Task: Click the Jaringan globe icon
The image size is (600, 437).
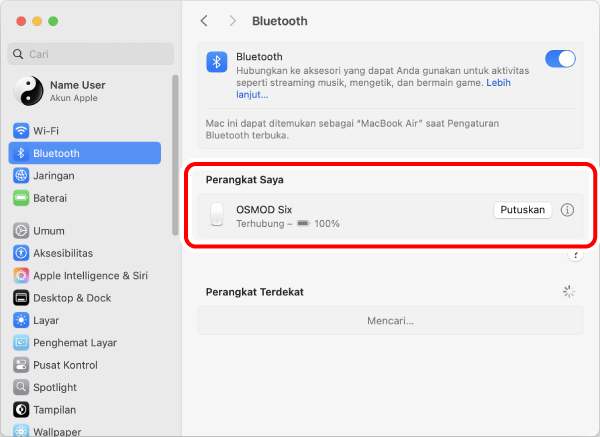Action: pyautogui.click(x=21, y=176)
